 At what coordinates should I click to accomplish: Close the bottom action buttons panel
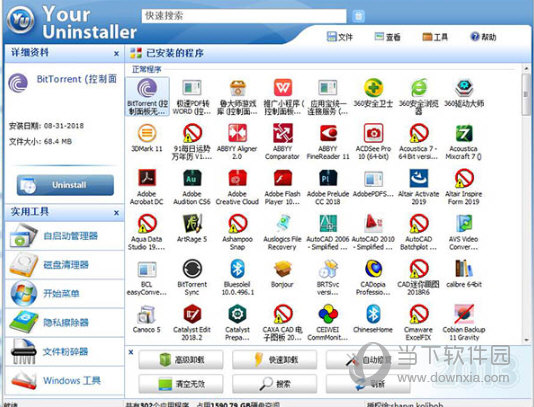[131, 352]
